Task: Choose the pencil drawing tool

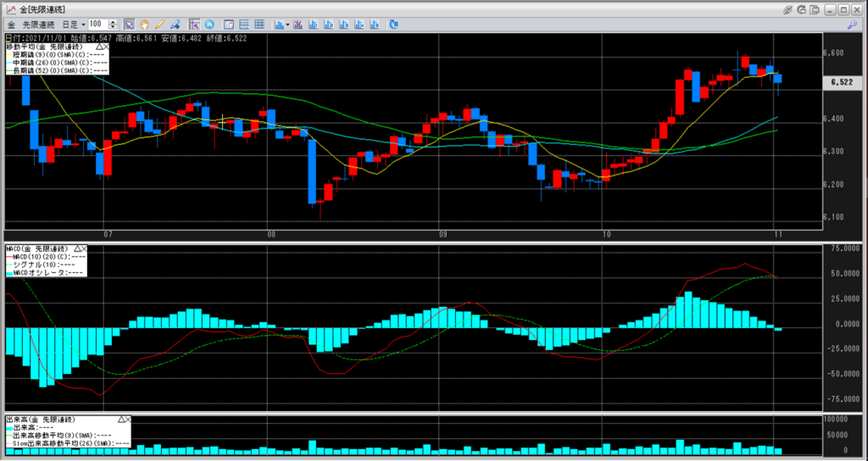Action: point(159,25)
